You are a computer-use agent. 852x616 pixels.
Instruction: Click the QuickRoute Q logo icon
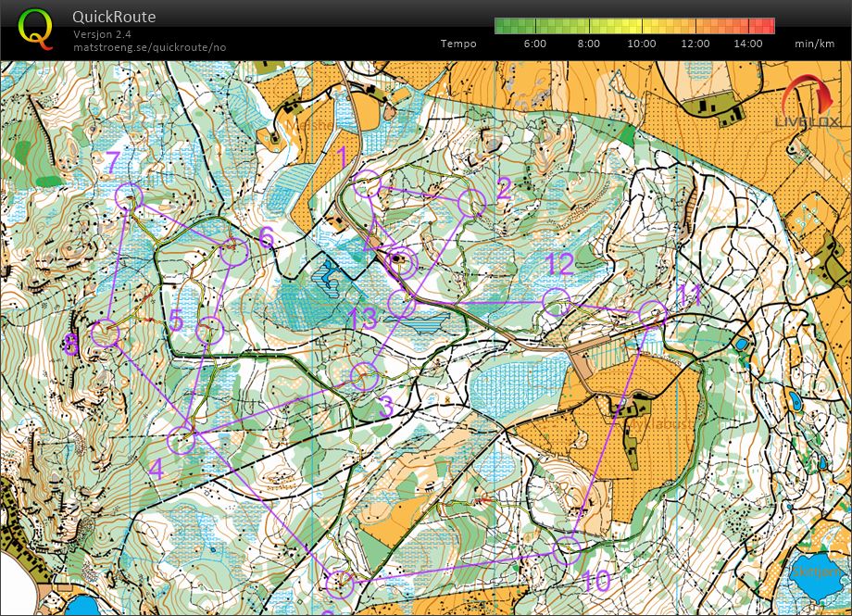point(36,29)
